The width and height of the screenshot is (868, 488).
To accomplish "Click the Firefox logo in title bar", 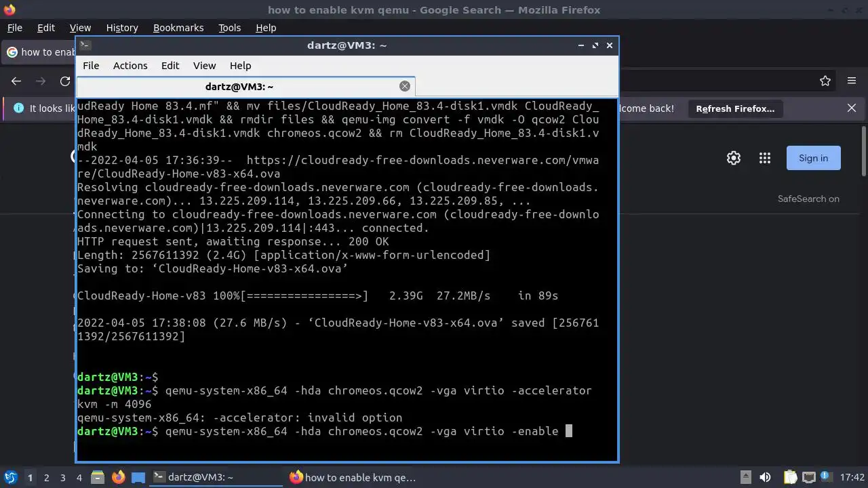I will pyautogui.click(x=9, y=9).
